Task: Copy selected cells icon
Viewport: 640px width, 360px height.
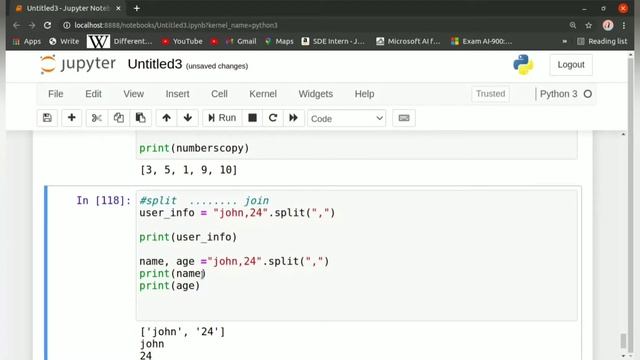Action: pyautogui.click(x=119, y=118)
